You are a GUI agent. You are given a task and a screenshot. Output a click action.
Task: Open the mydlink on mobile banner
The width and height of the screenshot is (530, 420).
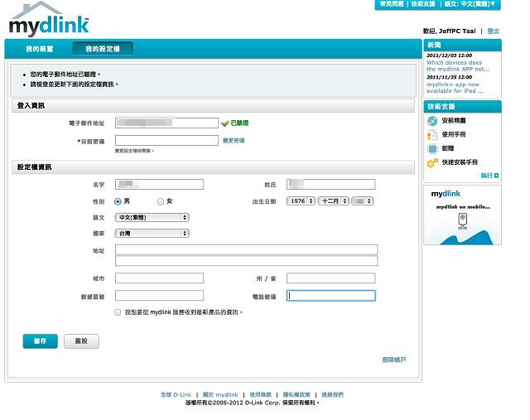tap(462, 215)
